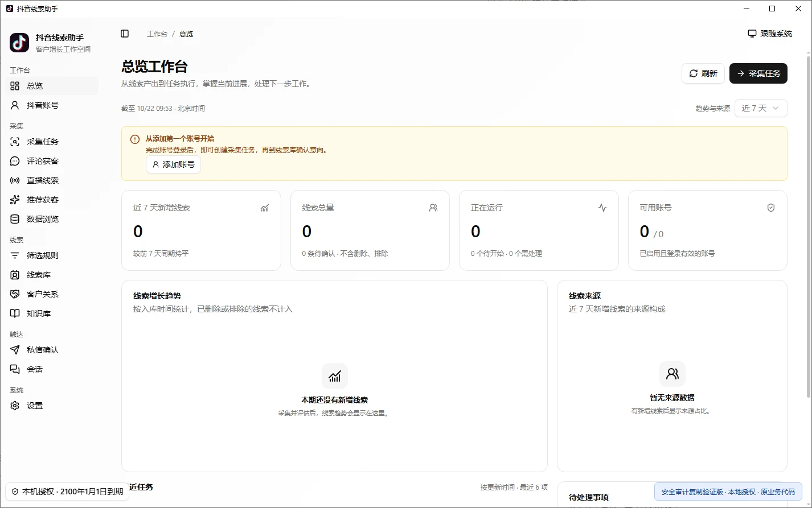
Task: Click the 数据浏览 database icon
Action: pos(15,219)
